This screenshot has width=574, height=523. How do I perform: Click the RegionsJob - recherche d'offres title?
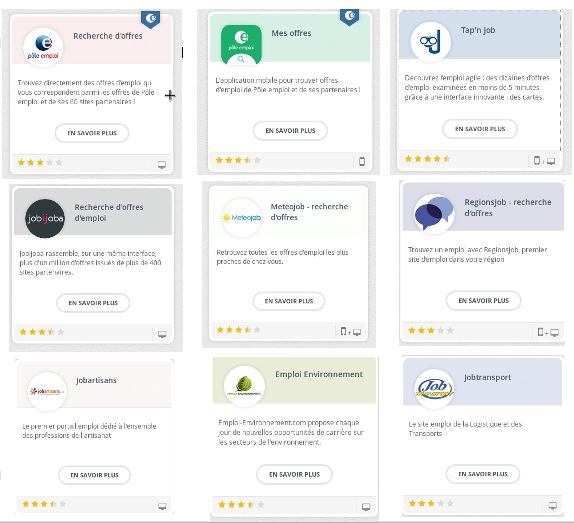(x=507, y=208)
